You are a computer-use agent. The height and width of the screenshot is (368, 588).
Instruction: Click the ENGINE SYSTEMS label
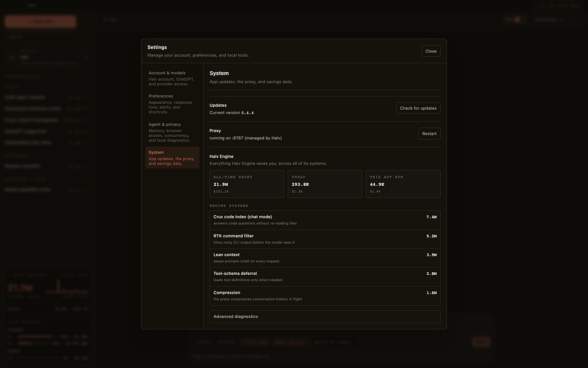(228, 206)
